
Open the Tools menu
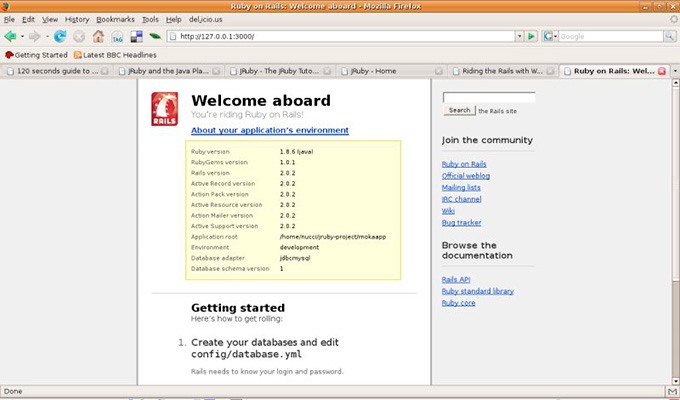click(150, 20)
